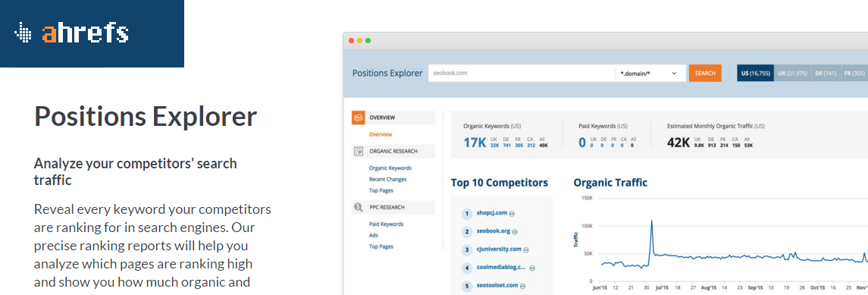868x295 pixels.
Task: Select the FR (305) country tab
Action: click(854, 73)
